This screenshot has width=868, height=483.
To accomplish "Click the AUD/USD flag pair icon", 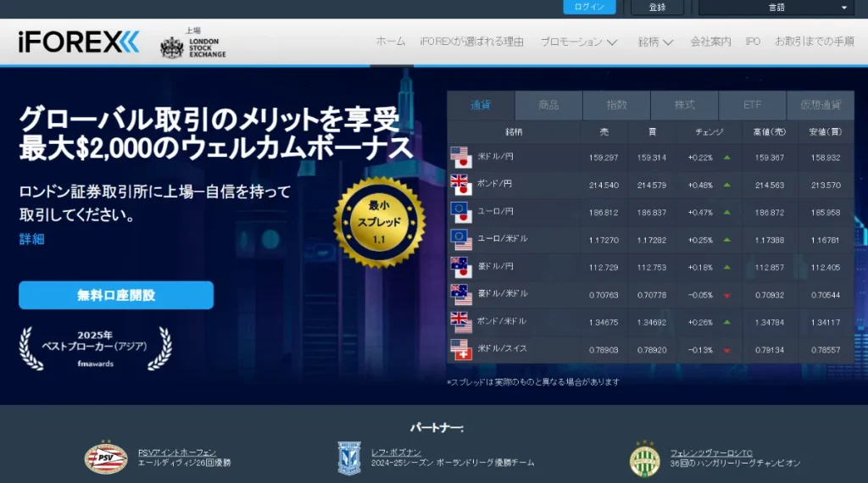I will coord(461,295).
